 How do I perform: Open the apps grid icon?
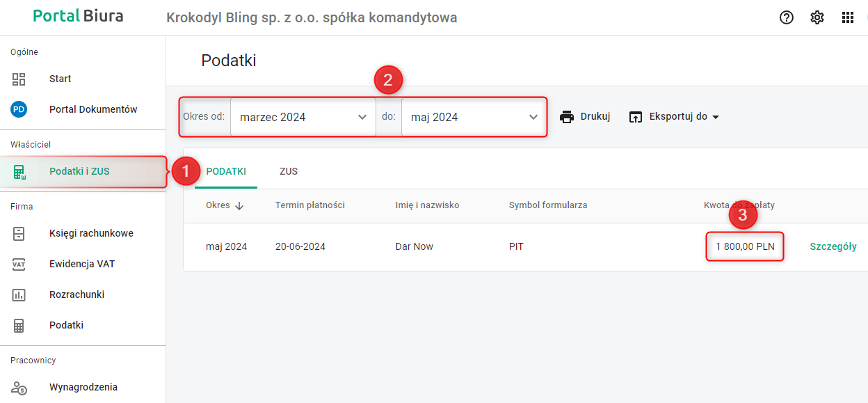coord(848,18)
